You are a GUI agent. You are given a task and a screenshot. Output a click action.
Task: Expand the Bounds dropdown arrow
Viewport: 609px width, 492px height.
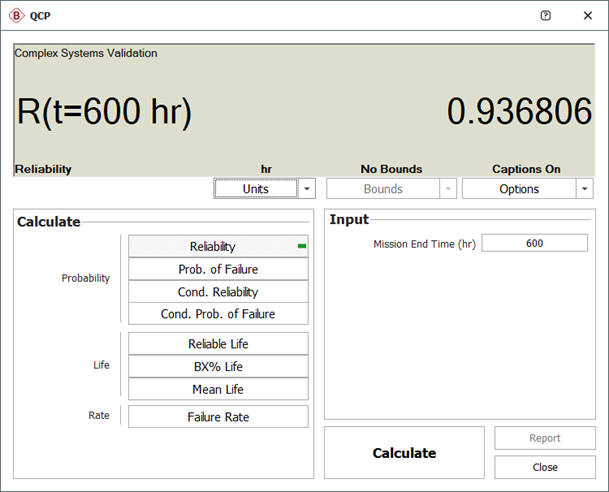(x=446, y=189)
